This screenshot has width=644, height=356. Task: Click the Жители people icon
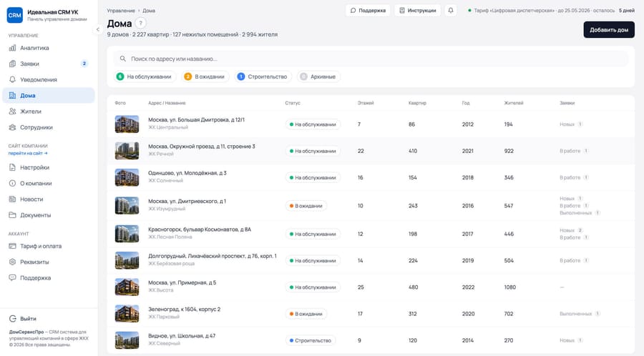pos(12,112)
